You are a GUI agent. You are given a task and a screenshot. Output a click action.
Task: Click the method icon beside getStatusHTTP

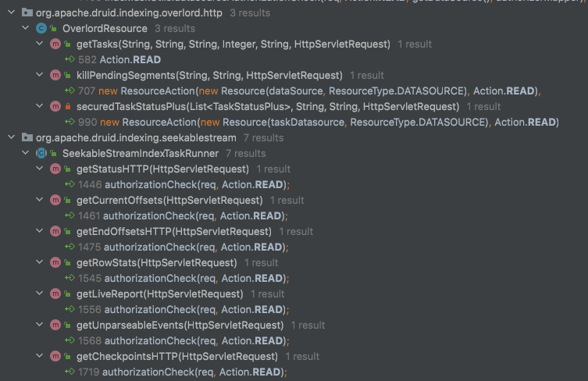point(55,169)
